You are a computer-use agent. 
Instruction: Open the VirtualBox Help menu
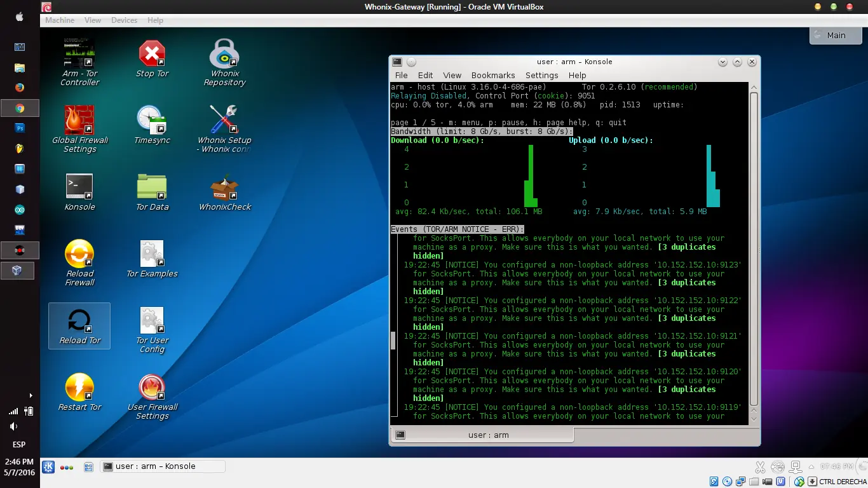pyautogui.click(x=156, y=20)
